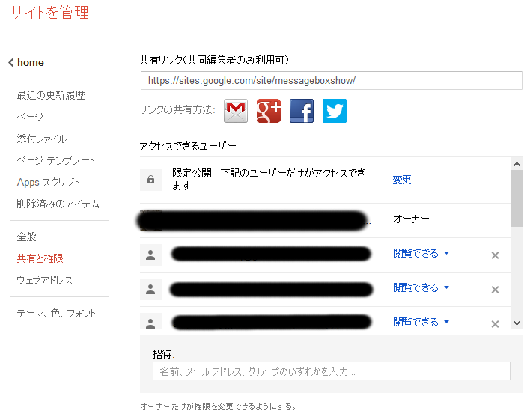
Task: Share link via Facebook icon
Action: pos(302,111)
